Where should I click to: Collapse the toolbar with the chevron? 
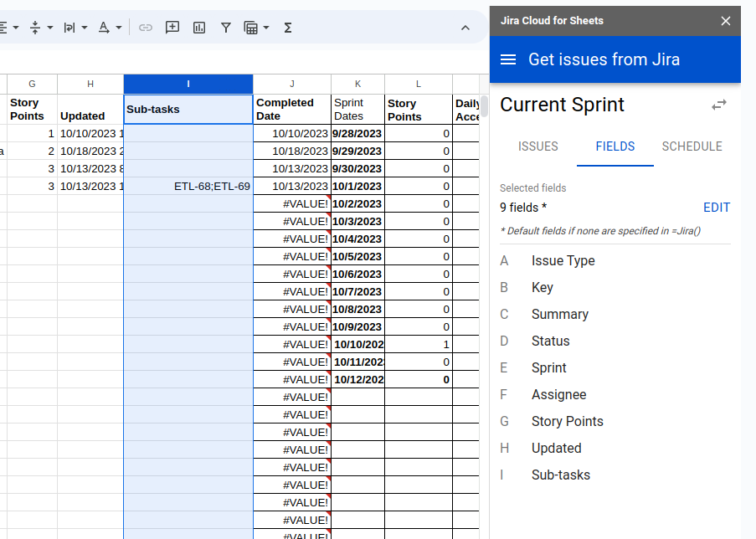[465, 28]
